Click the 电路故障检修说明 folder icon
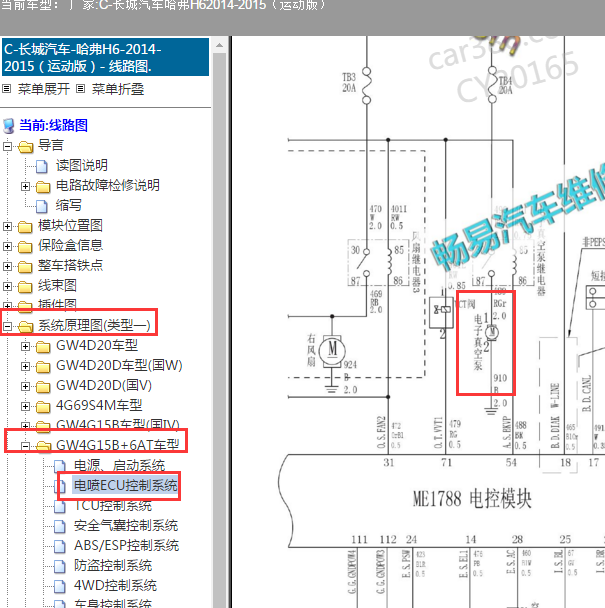Viewport: 605px width, 608px height. tap(43, 187)
